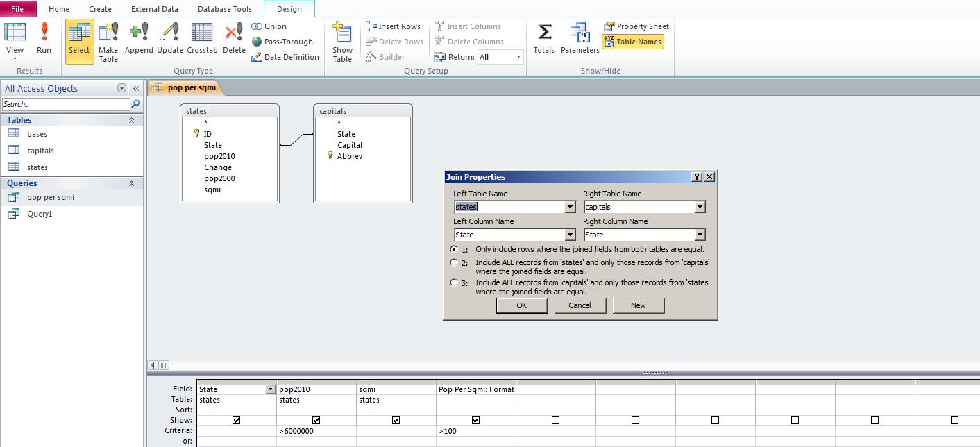Image resolution: width=980 pixels, height=447 pixels.
Task: Cancel the Join Properties dialog
Action: (x=580, y=305)
